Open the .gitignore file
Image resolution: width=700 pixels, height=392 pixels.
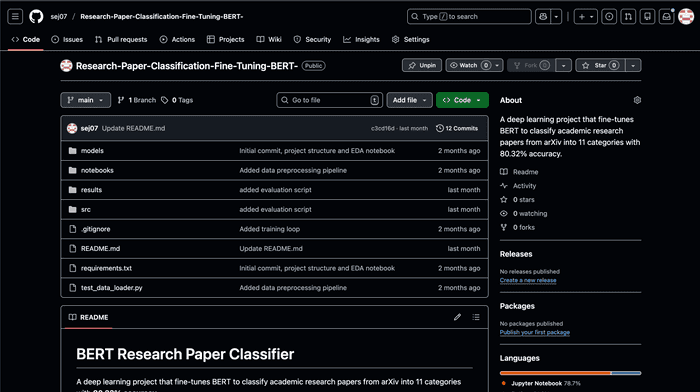pos(96,229)
